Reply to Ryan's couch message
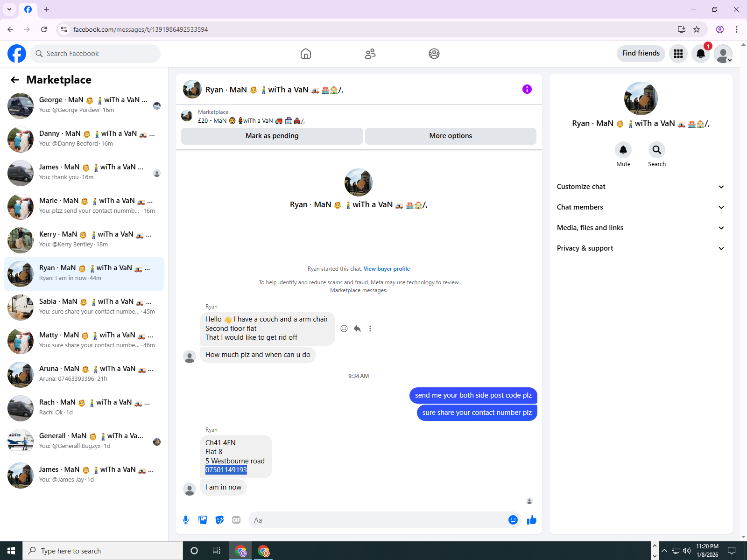 [x=357, y=329]
